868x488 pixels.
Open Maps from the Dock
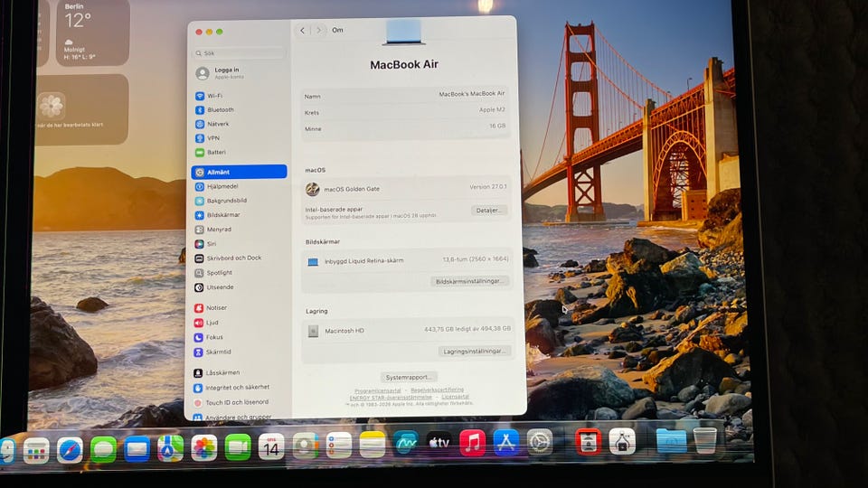[x=171, y=448]
